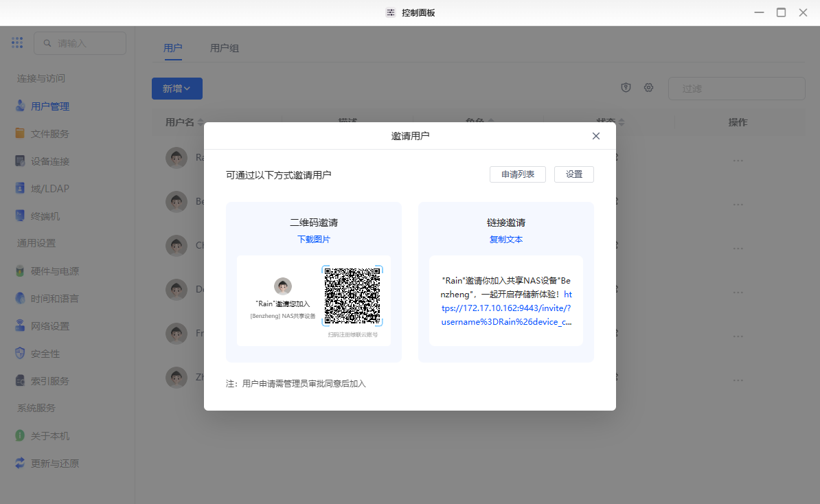Click the 系统服务 section label

(x=36, y=408)
